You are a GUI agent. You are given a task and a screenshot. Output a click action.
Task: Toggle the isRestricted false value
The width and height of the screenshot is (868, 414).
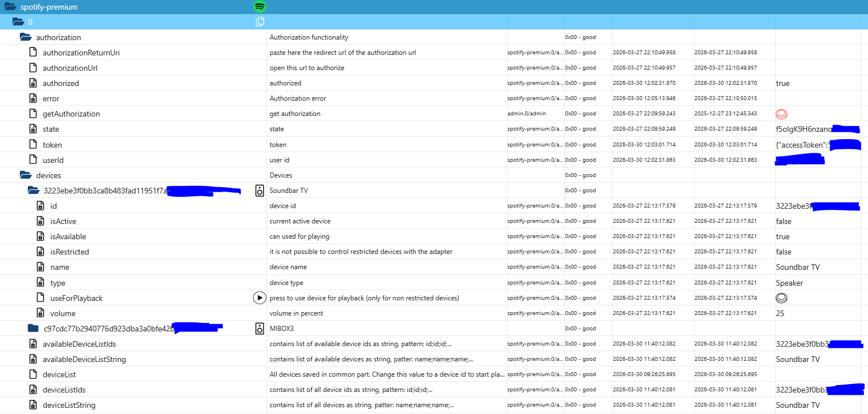[783, 251]
